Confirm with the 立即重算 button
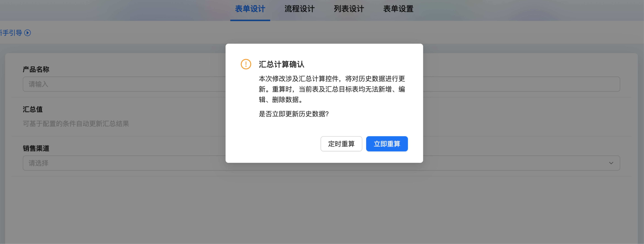 coord(387,144)
